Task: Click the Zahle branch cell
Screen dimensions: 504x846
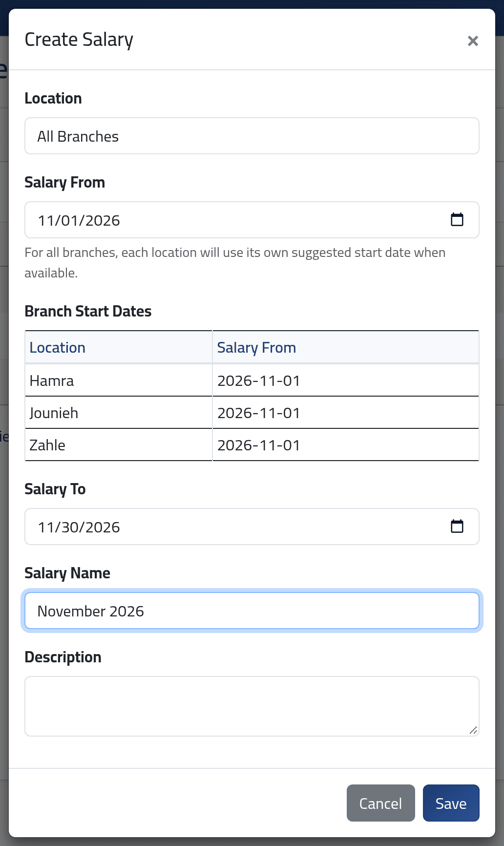Action: click(119, 445)
